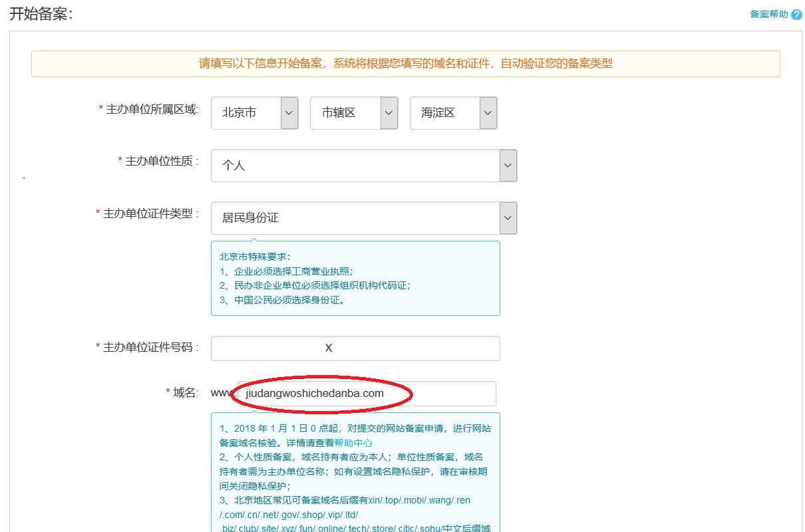Click the 主办单位性质 dropdown arrow
The width and height of the screenshot is (805, 532).
pos(508,165)
